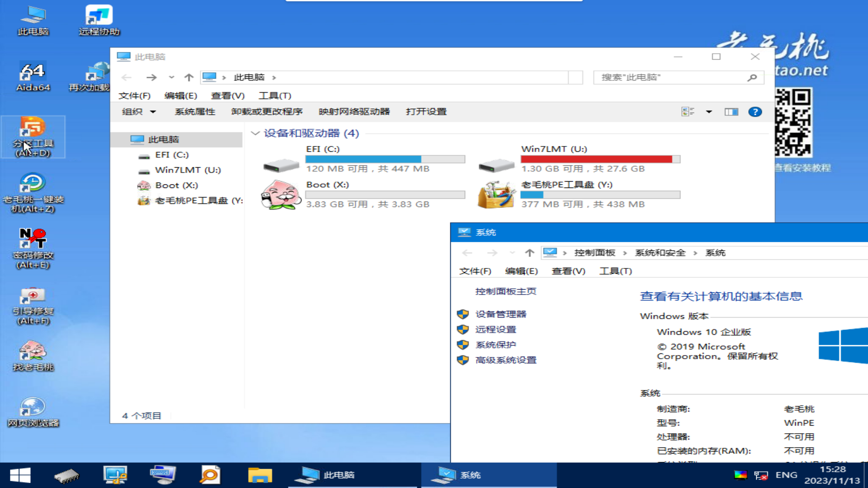
Task: Click the ENG input language indicator
Action: click(x=786, y=475)
